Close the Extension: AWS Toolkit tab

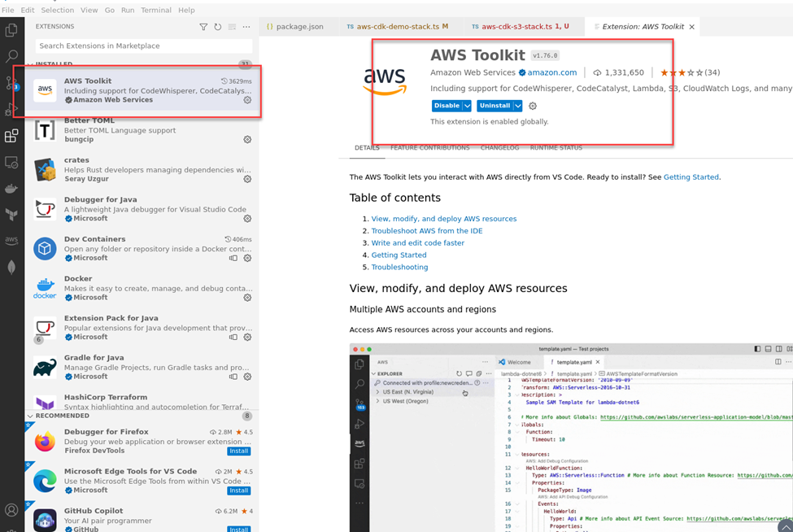pos(692,27)
